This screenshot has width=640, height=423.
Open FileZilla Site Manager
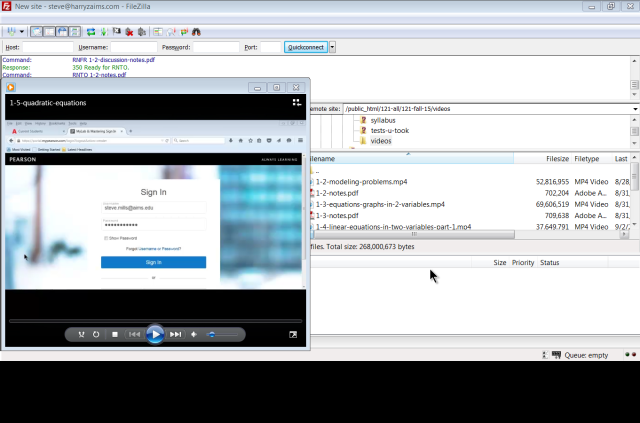[11, 32]
